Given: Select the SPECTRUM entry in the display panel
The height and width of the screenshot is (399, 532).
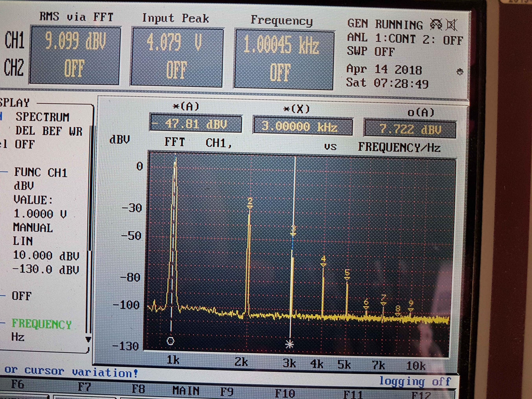Looking at the screenshot, I should point(42,117).
